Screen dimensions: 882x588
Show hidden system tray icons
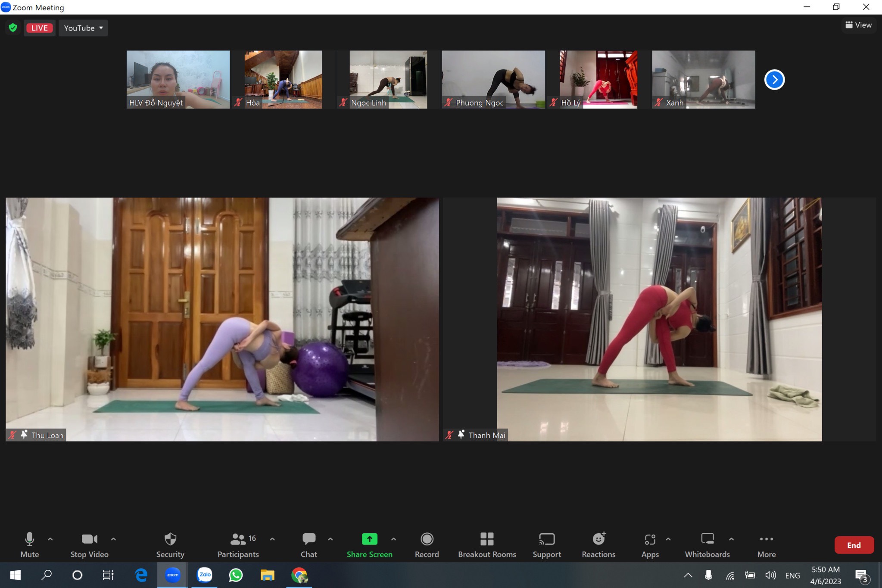click(688, 575)
